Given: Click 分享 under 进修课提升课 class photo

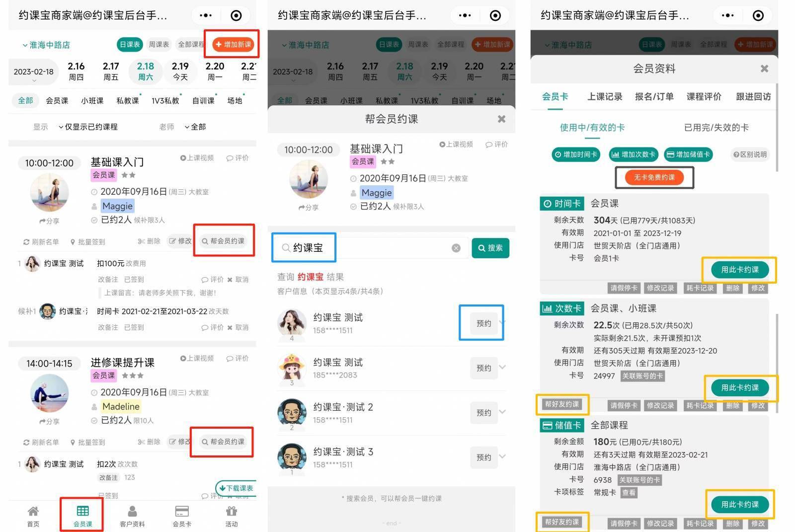Looking at the screenshot, I should pyautogui.click(x=49, y=421).
